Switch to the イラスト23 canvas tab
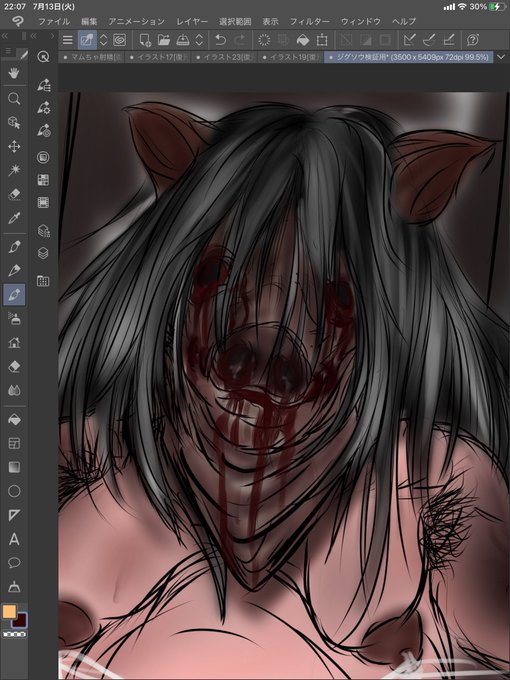 click(x=226, y=57)
